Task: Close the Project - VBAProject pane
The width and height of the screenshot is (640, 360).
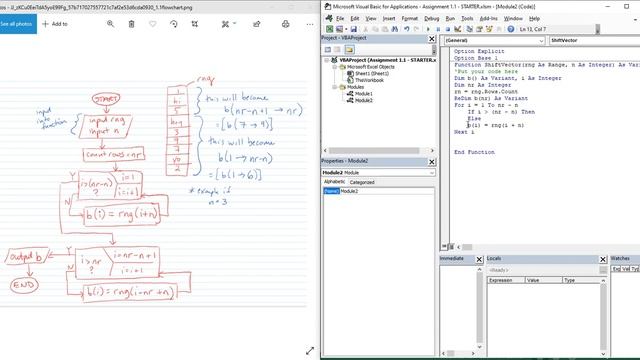Action: coord(431,38)
